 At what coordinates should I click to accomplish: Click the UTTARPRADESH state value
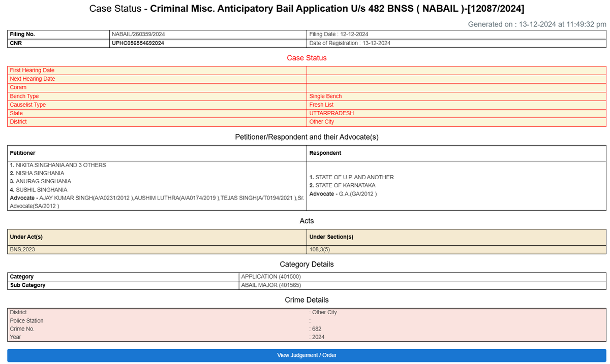pos(331,113)
